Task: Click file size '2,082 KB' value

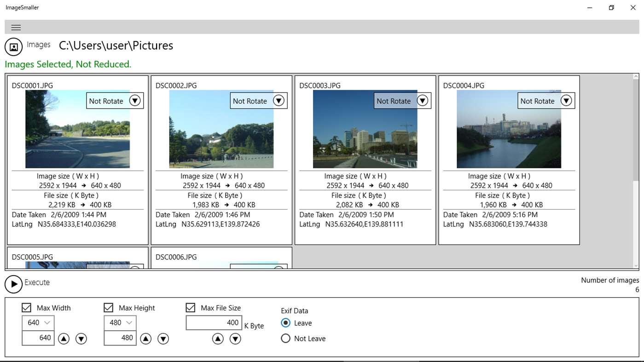Action: pyautogui.click(x=349, y=205)
